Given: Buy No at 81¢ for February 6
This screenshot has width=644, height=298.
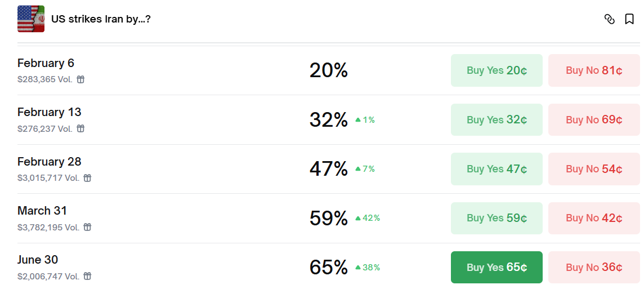Looking at the screenshot, I should 594,70.
